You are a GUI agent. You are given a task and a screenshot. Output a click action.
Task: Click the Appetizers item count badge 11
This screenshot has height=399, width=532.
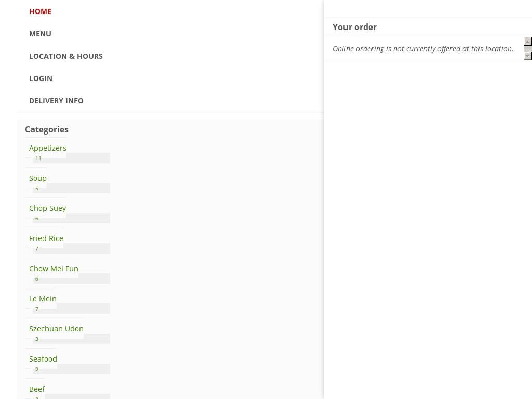click(x=38, y=158)
